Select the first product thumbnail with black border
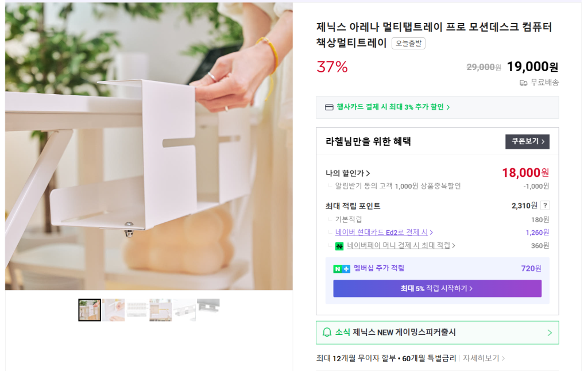Image resolution: width=588 pixels, height=371 pixels. tap(90, 310)
